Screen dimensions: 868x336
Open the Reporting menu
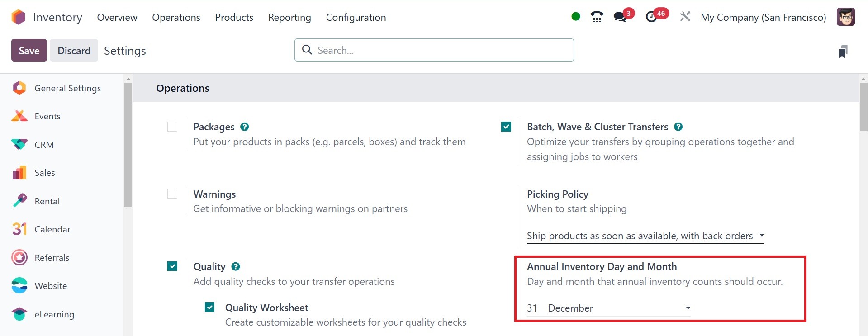289,17
